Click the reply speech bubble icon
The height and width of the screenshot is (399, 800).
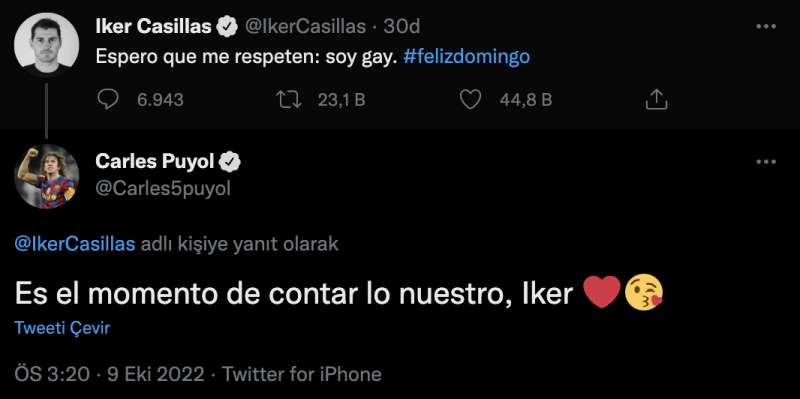pos(108,99)
